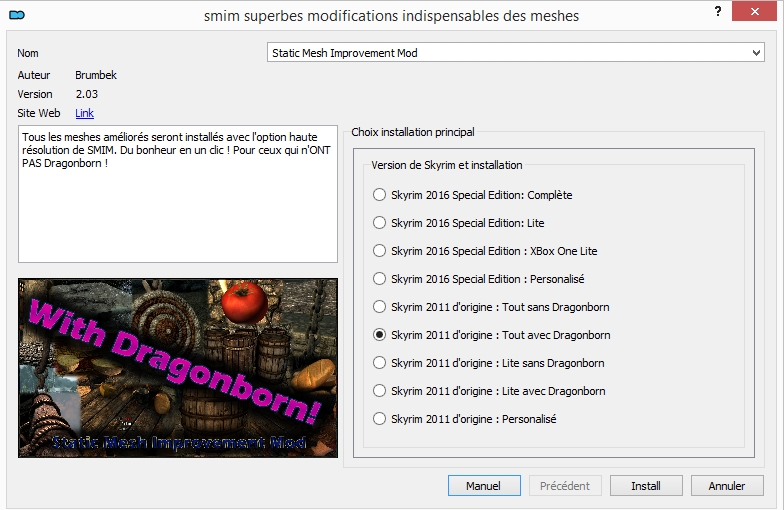Image resolution: width=784 pixels, height=510 pixels.
Task: Choose Skyrim 2011 d'origine : Personnalisé
Action: pos(379,419)
